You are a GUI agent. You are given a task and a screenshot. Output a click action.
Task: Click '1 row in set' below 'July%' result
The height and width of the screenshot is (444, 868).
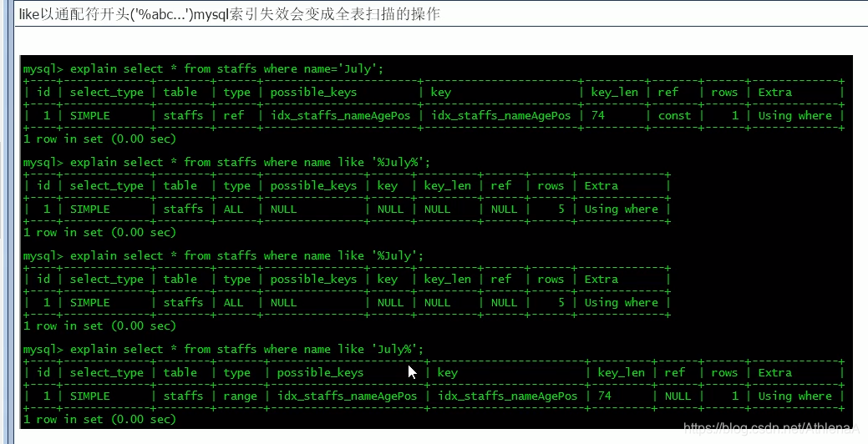tap(99, 420)
